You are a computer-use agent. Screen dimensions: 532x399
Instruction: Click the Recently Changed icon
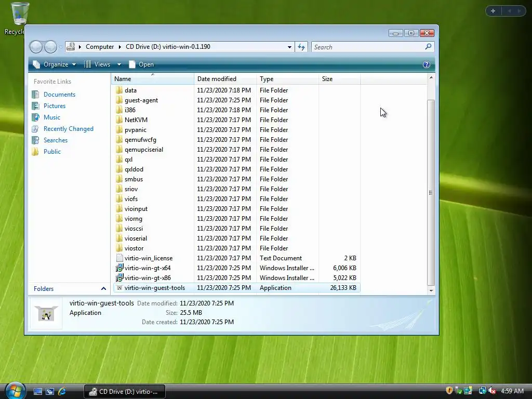pos(35,129)
